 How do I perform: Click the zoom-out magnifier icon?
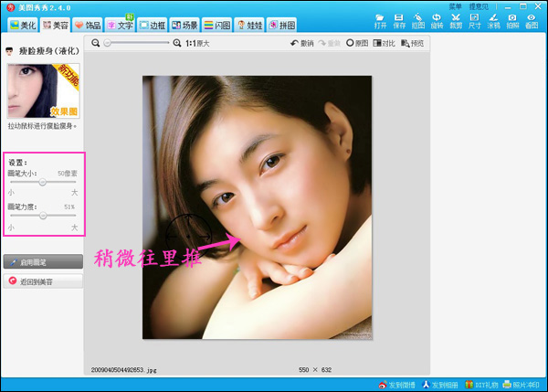click(x=96, y=43)
